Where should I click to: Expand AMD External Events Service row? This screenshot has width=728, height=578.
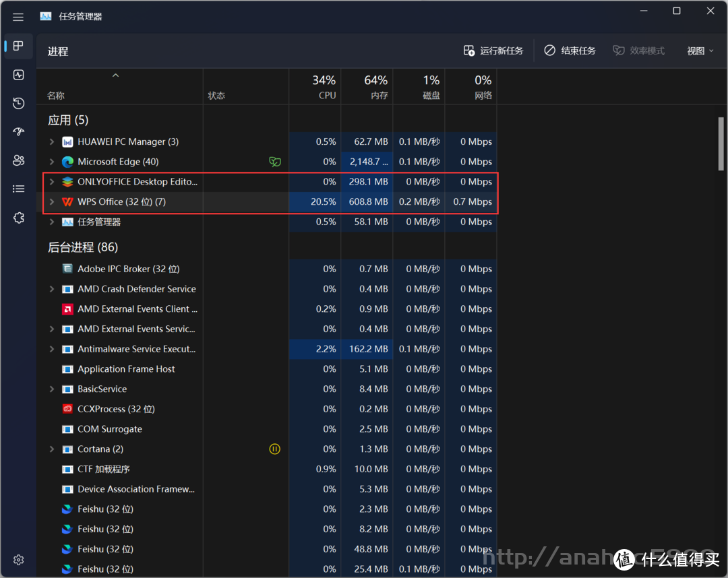pyautogui.click(x=51, y=329)
